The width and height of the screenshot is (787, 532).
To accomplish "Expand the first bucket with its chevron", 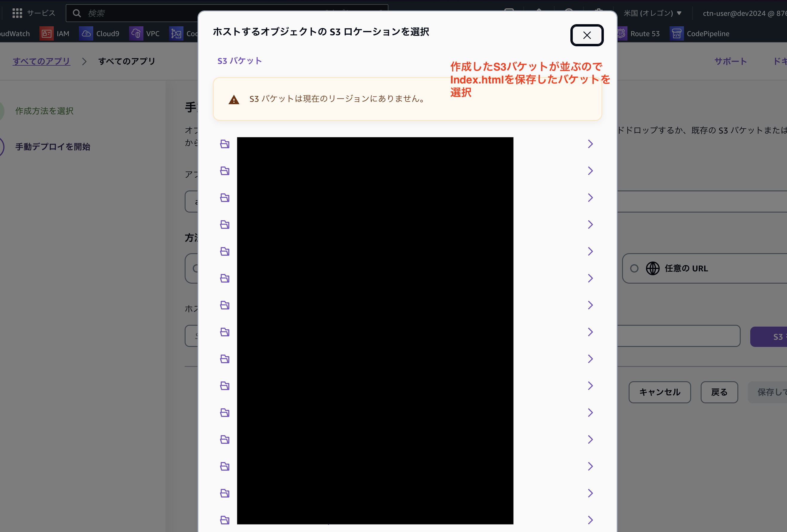I will coord(590,144).
